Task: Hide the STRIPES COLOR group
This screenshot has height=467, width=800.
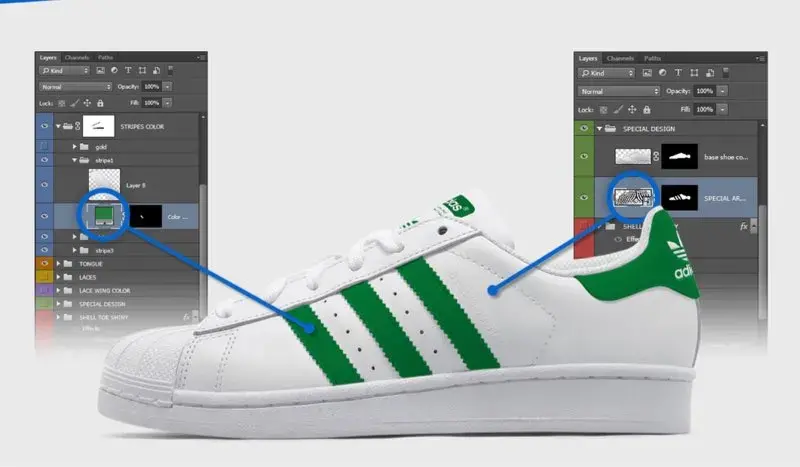Action: coord(44,126)
